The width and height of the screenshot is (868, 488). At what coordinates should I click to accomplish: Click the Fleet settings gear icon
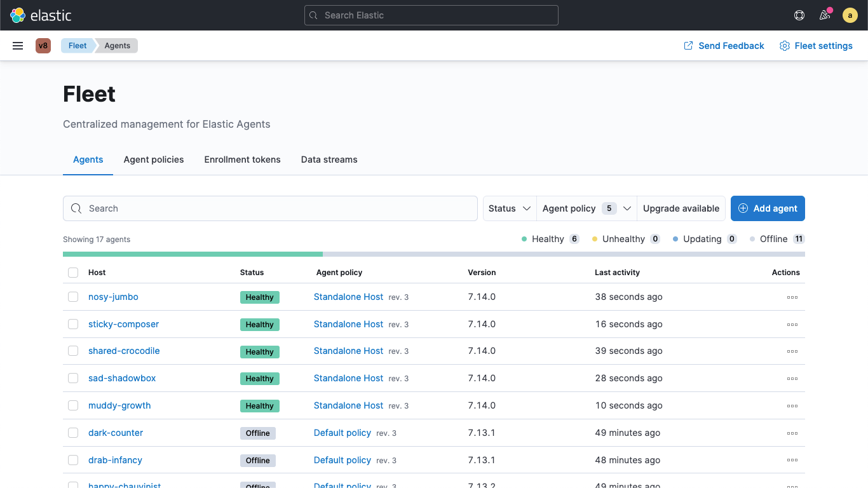785,46
